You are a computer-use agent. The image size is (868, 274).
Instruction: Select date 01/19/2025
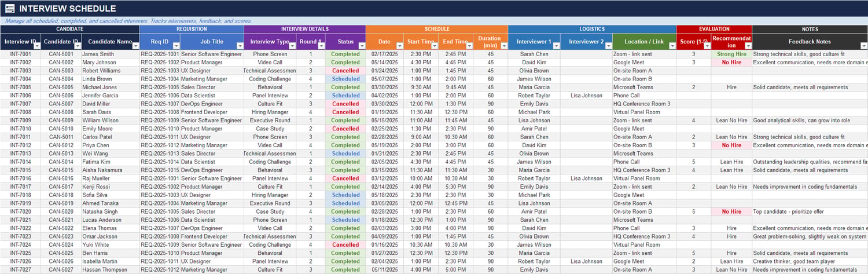click(384, 112)
